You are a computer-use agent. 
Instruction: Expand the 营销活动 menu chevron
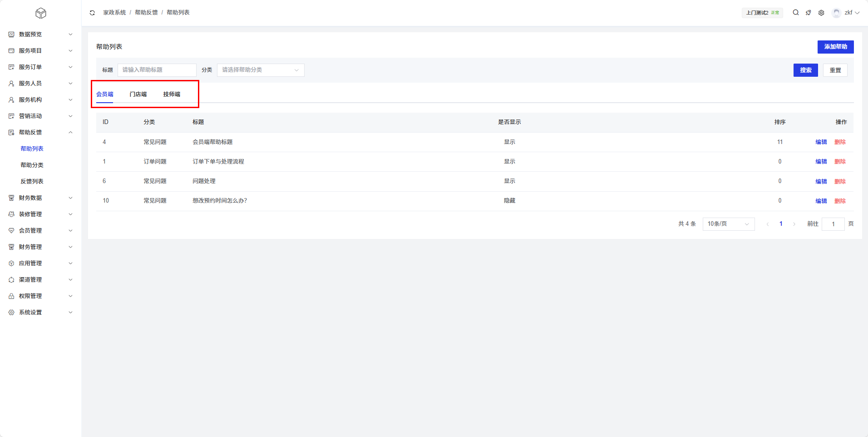coord(70,116)
